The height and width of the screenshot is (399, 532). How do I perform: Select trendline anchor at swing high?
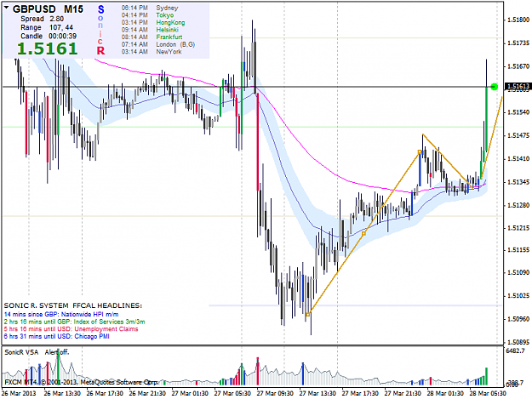coord(420,152)
